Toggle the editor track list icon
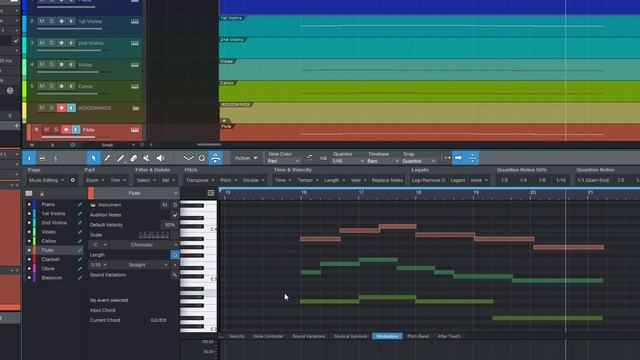Image resolution: width=640 pixels, height=360 pixels. 29,193
